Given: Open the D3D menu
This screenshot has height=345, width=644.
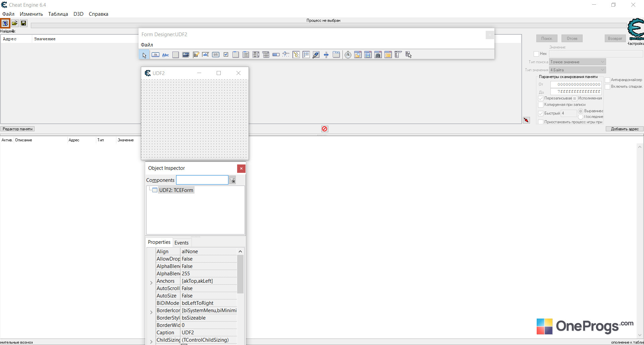Looking at the screenshot, I should [x=78, y=14].
